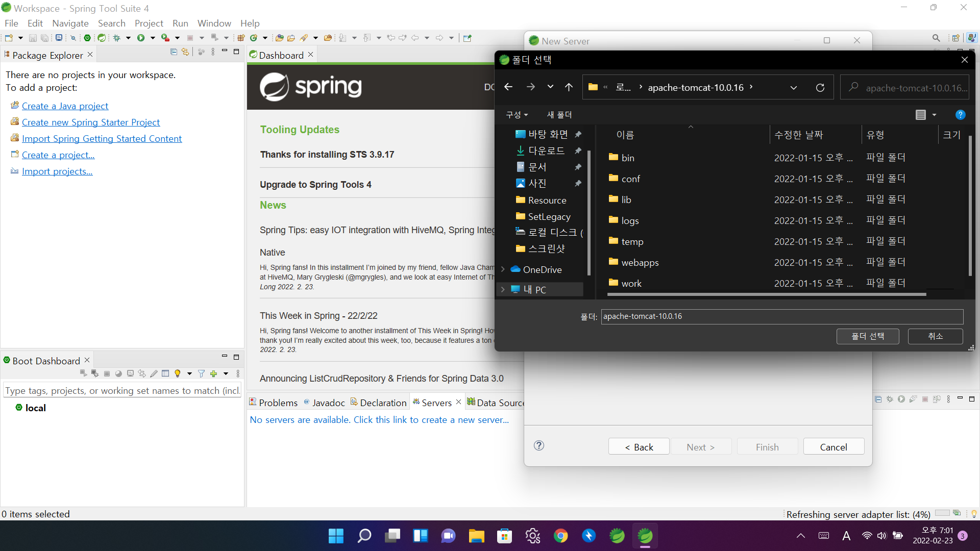This screenshot has width=980, height=551.
Task: Select the webapps folder in the list
Action: pos(640,263)
